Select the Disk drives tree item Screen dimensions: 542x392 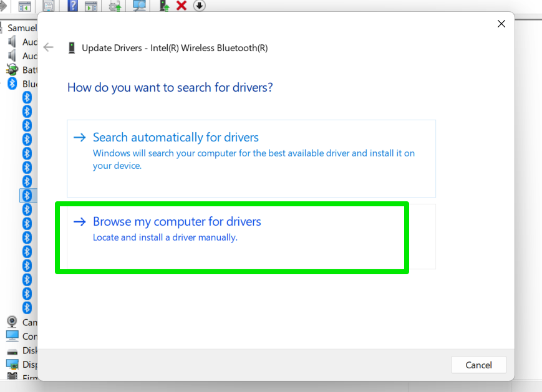29,350
